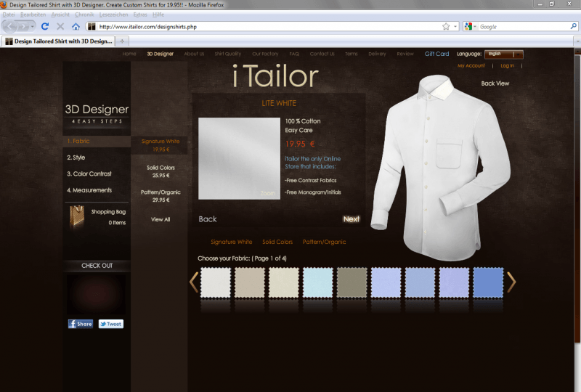Click the URL address field

click(x=269, y=27)
